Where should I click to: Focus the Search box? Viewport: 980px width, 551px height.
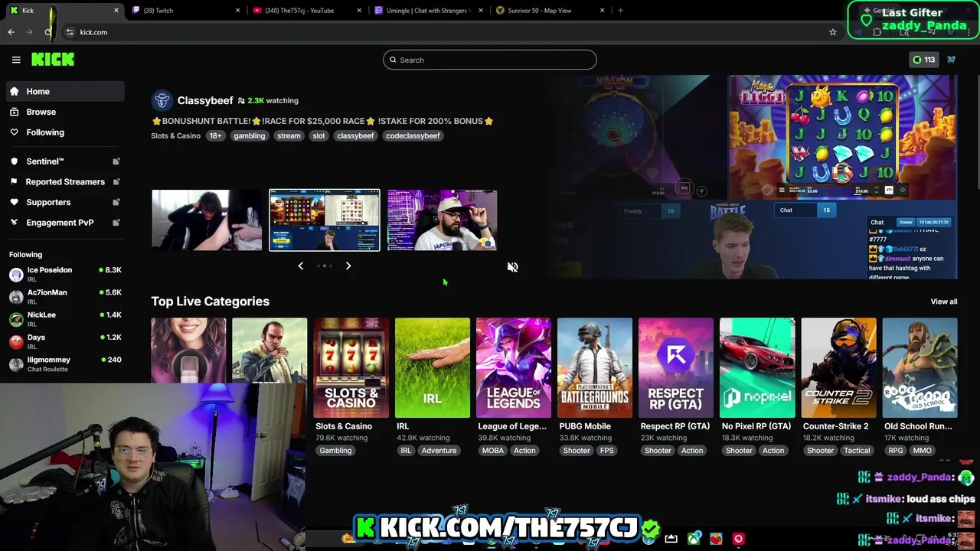490,60
